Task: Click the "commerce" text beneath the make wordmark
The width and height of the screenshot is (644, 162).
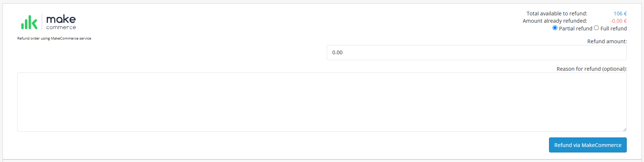Action: coord(61,27)
